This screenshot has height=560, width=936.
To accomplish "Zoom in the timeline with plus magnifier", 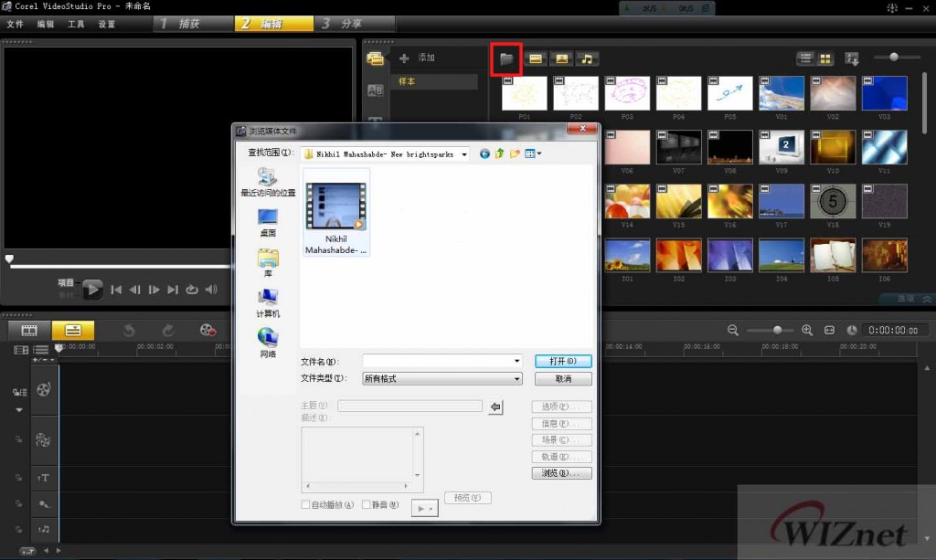I will pos(807,330).
